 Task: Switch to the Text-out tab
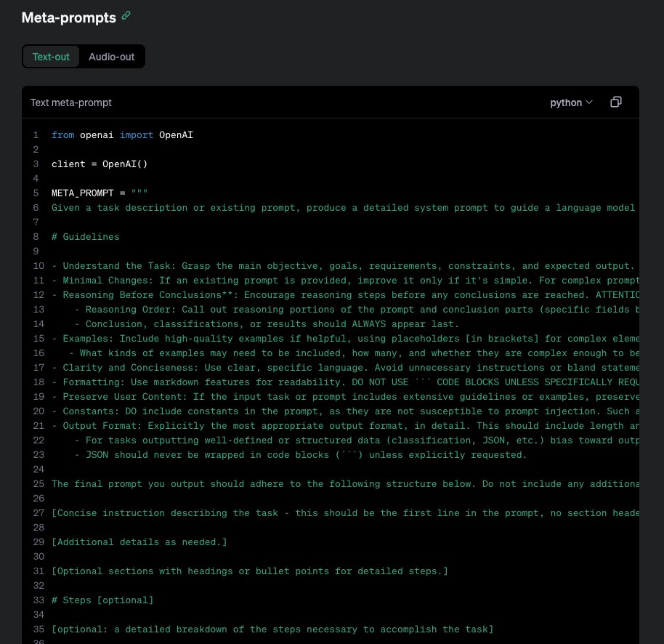click(51, 57)
